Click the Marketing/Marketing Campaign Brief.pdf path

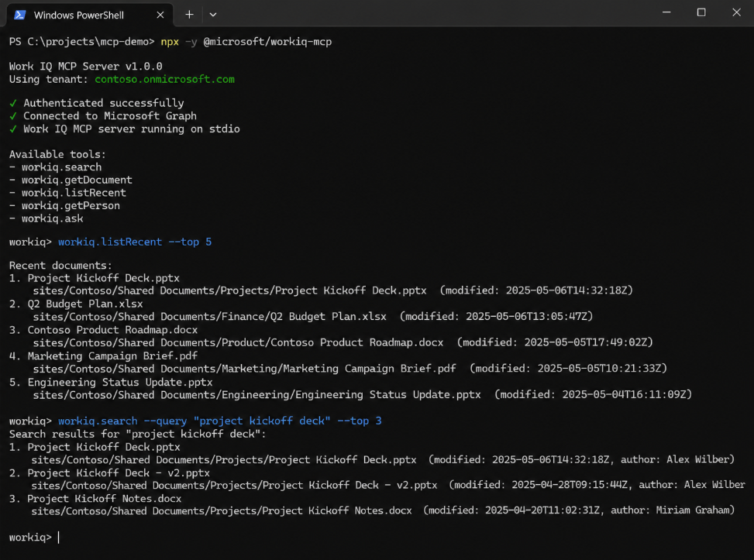click(x=244, y=368)
